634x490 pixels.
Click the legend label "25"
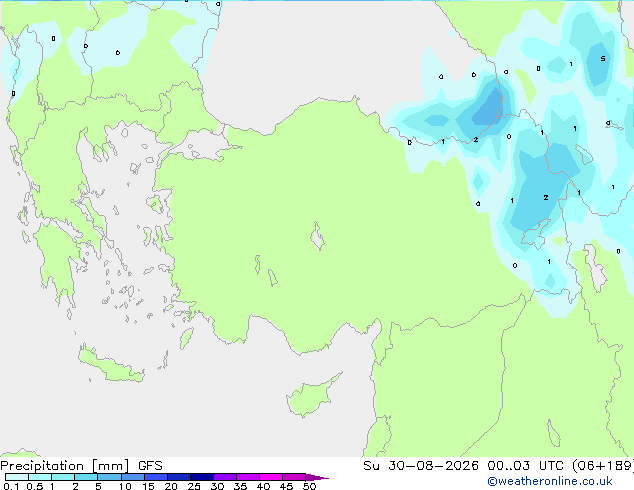[194, 486]
